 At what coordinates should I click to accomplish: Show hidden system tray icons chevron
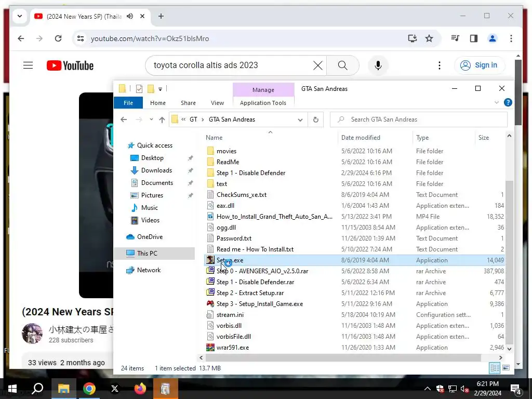428,389
